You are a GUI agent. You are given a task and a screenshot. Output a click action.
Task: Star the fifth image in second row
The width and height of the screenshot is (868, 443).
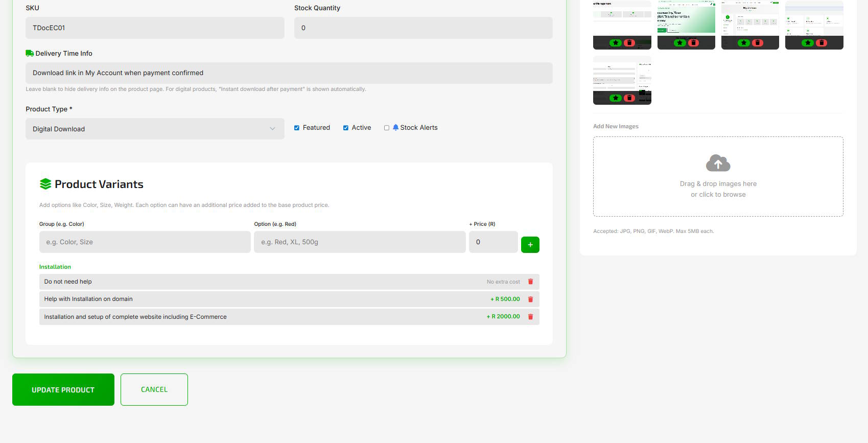pyautogui.click(x=616, y=98)
